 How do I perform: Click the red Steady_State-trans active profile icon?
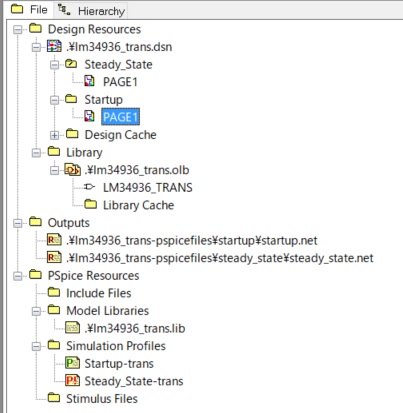pyautogui.click(x=72, y=380)
